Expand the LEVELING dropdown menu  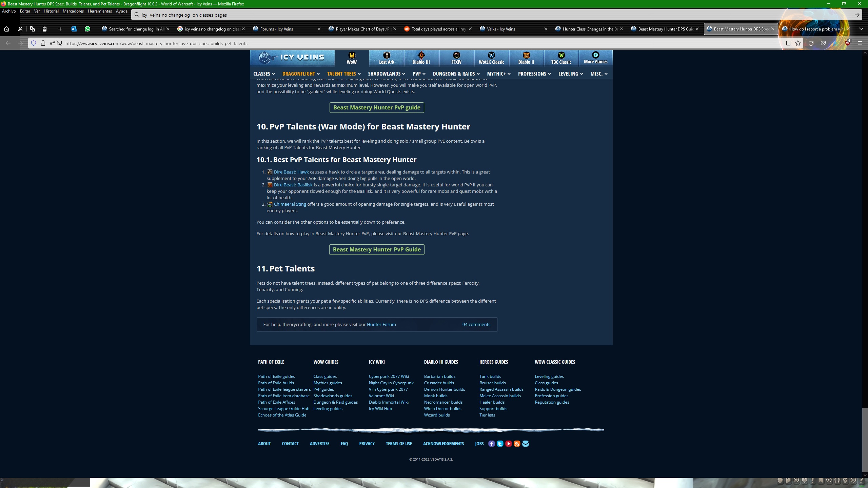(571, 74)
